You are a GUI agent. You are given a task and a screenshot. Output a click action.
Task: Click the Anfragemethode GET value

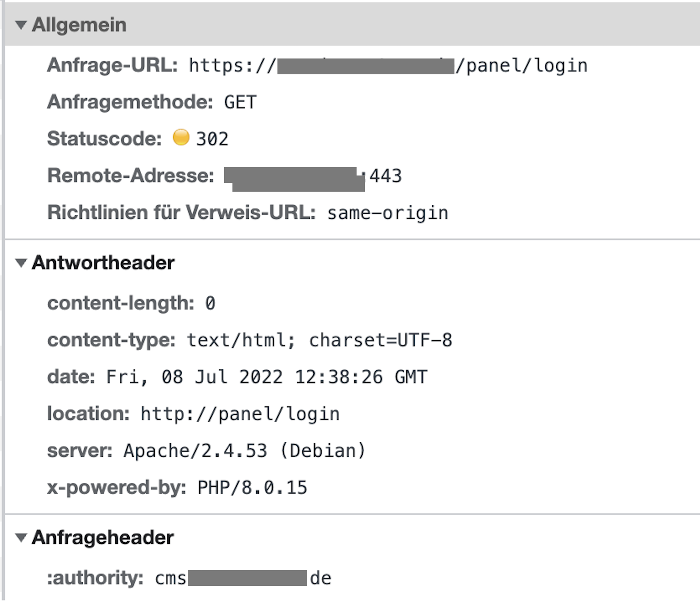tap(240, 102)
